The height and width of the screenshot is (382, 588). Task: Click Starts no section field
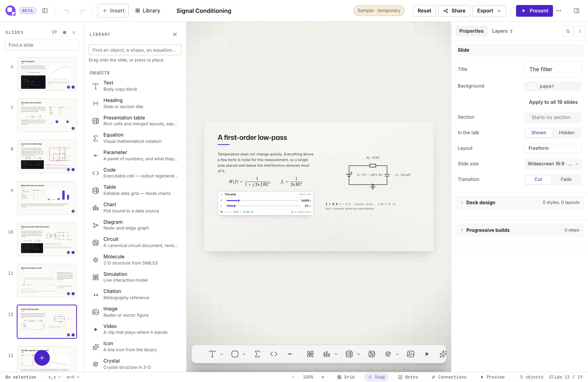[553, 117]
